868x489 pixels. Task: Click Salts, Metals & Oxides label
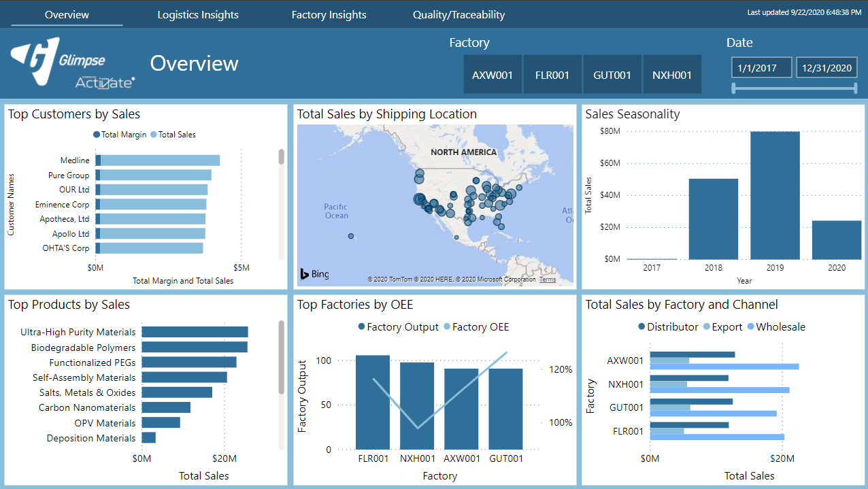87,392
